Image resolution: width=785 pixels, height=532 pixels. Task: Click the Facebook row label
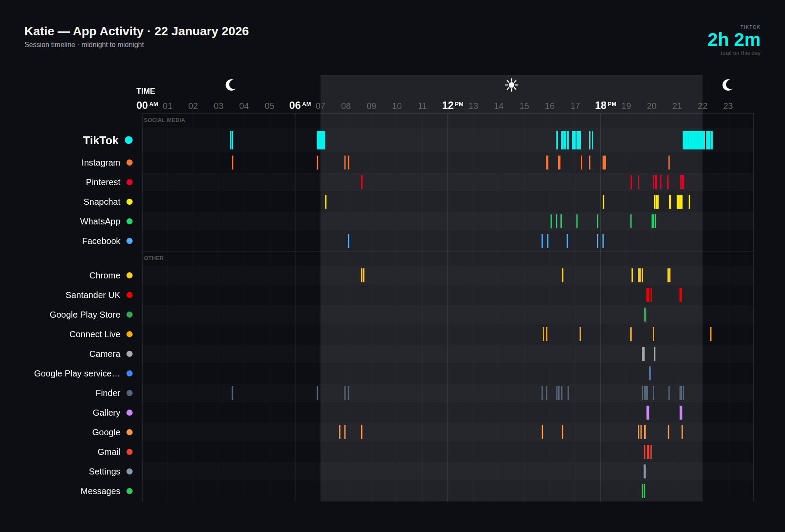(x=101, y=241)
